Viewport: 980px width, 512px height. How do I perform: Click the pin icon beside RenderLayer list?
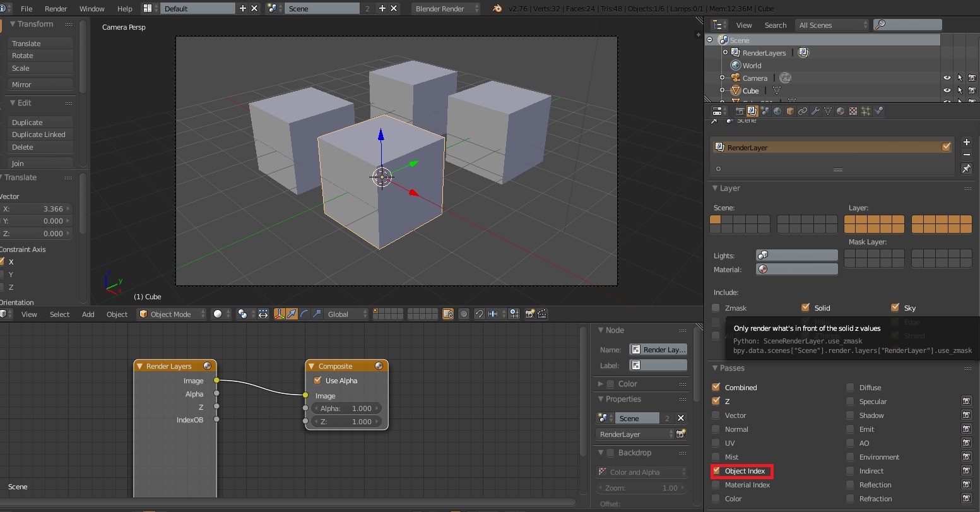point(966,169)
